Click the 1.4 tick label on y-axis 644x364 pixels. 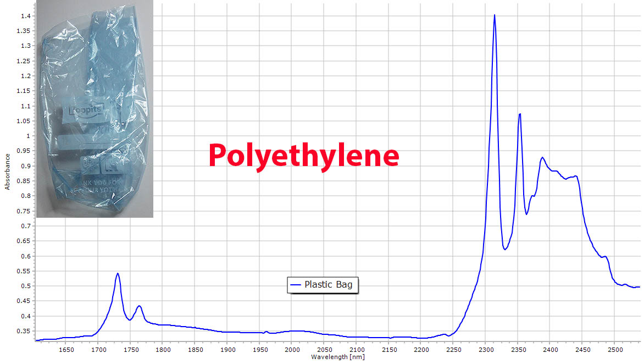coord(25,16)
